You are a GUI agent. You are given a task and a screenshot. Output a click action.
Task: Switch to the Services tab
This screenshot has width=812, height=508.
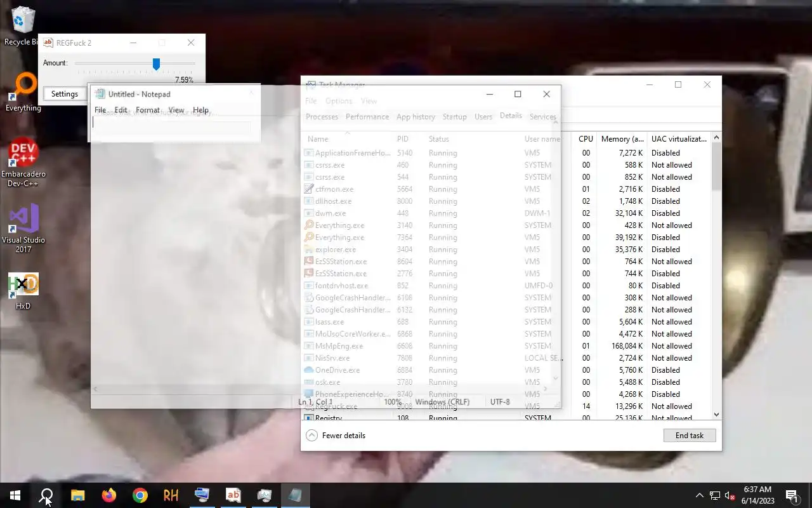click(543, 117)
